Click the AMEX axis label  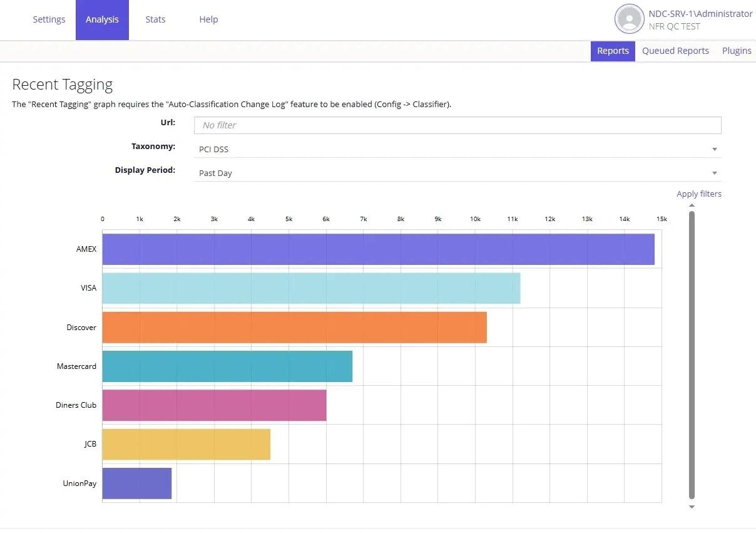pyautogui.click(x=86, y=249)
